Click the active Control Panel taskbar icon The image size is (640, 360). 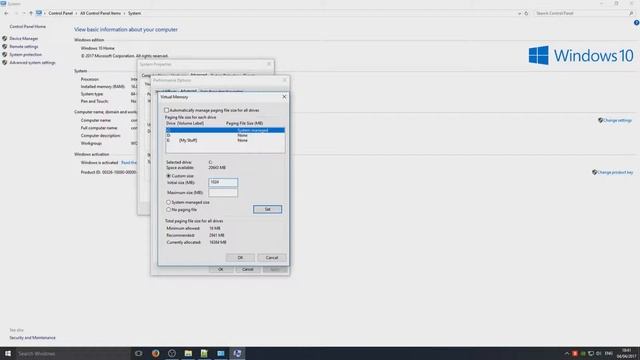(237, 353)
